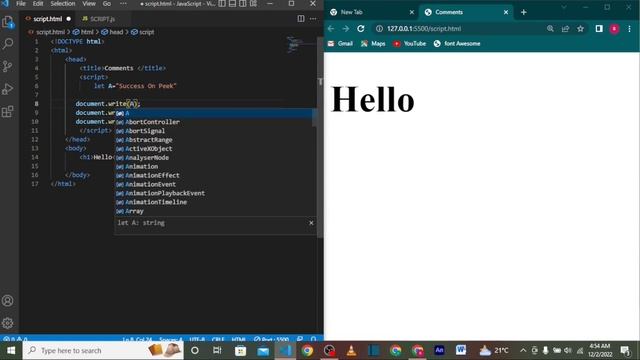This screenshot has width=640, height=360.
Task: Open VS Code notifications bell
Action: point(313,339)
